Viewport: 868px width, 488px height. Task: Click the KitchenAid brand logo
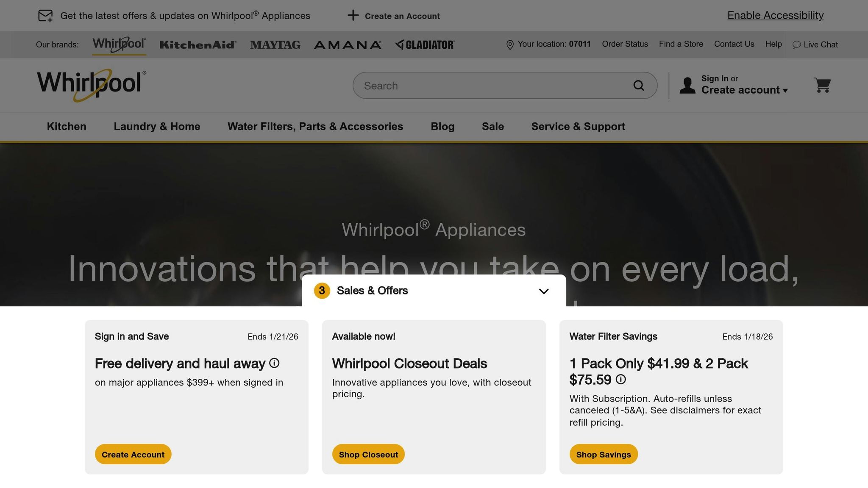[198, 44]
